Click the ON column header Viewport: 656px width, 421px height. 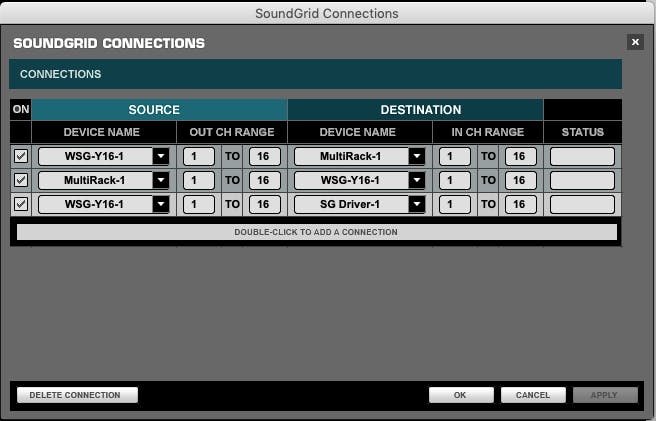[21, 110]
